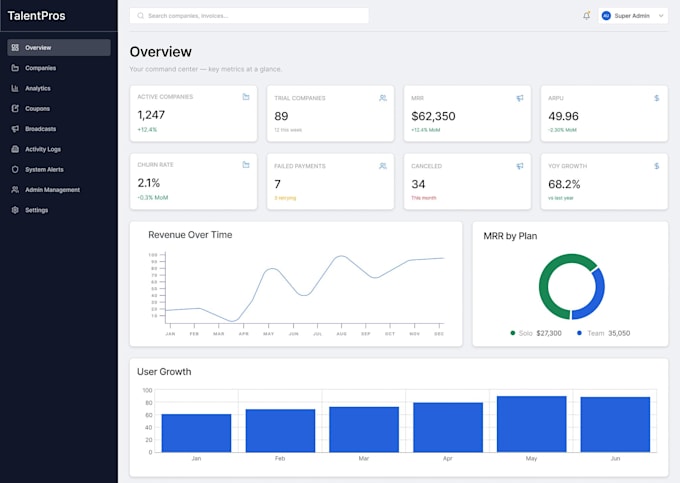This screenshot has width=680, height=483.
Task: Click the Jan bar in User Growth
Action: 196,433
